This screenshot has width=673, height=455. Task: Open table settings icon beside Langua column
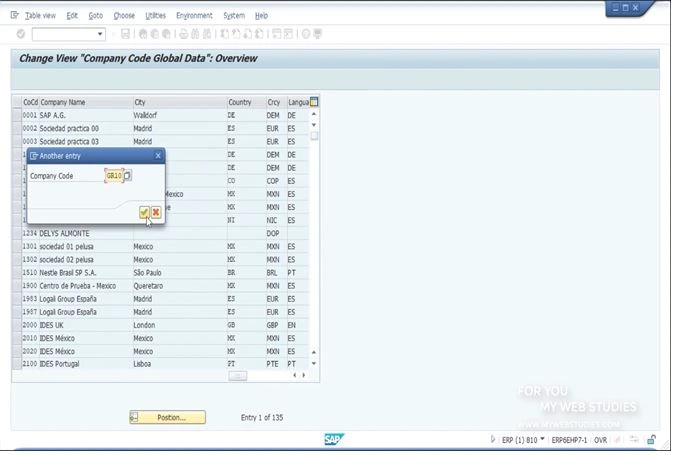[x=314, y=102]
